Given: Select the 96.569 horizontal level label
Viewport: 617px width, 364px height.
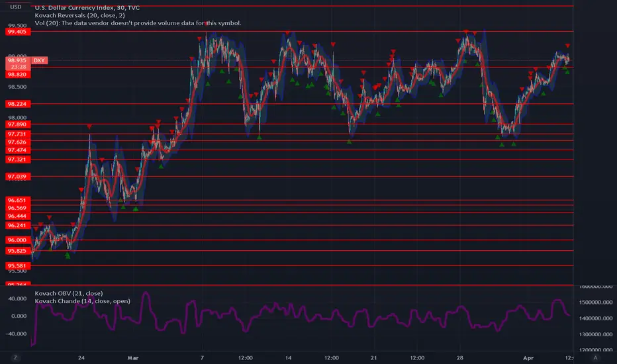Looking at the screenshot, I should pos(18,208).
